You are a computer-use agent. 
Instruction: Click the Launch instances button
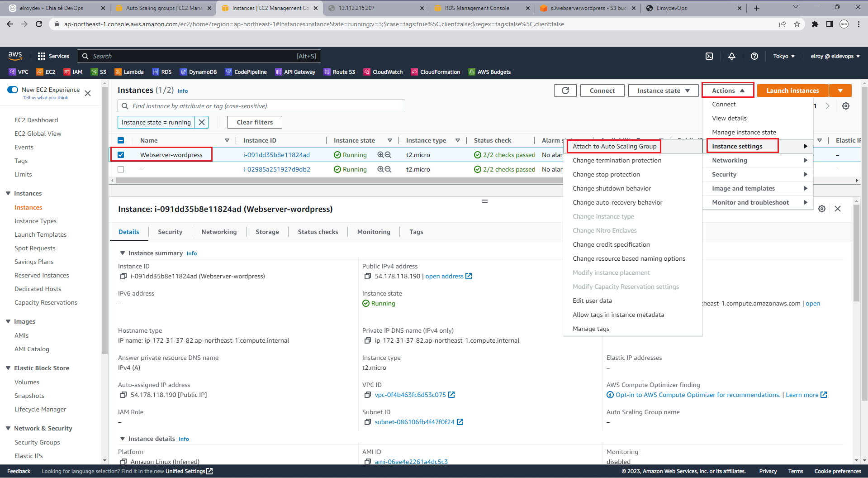point(792,91)
